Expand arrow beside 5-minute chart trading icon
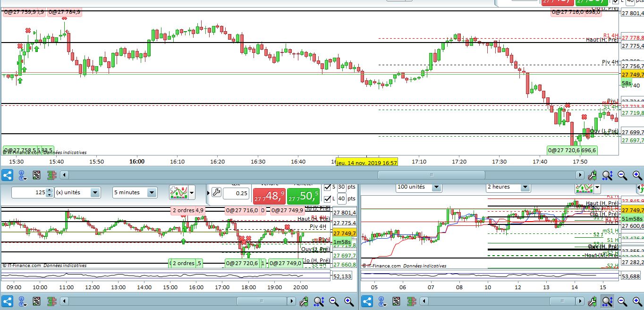This screenshot has width=644, height=310. coord(192,192)
